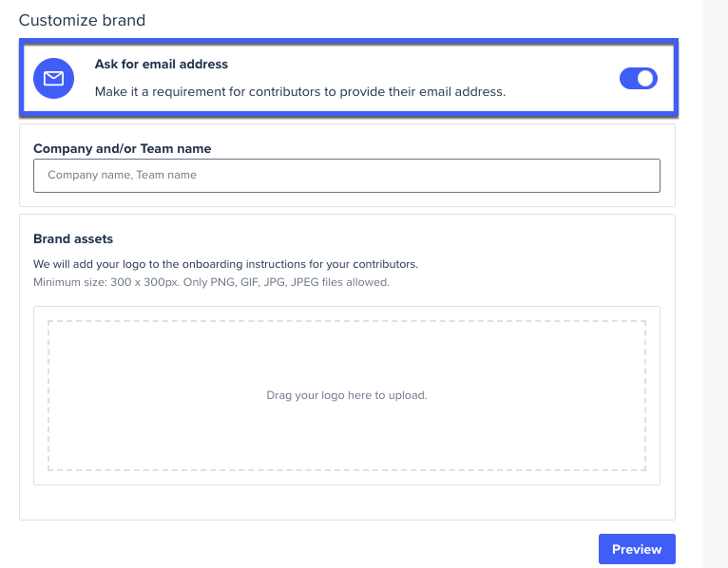Click the word contributors in email description
Viewport: 728px width, 568px height.
click(x=284, y=91)
